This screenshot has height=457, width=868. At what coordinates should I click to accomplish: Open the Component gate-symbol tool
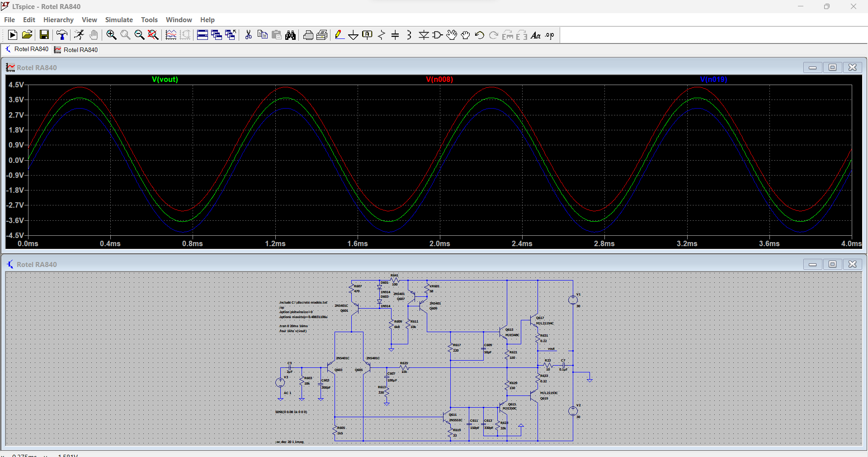click(x=437, y=35)
